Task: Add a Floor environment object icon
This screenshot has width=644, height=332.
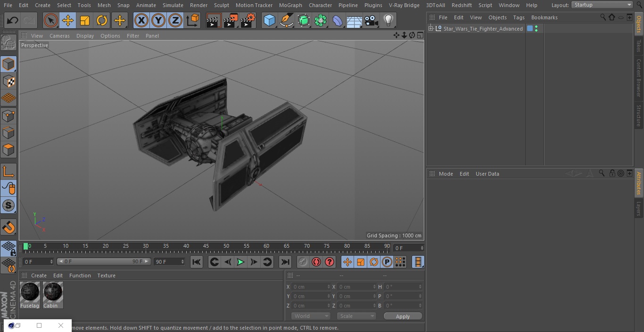Action: coord(355,20)
